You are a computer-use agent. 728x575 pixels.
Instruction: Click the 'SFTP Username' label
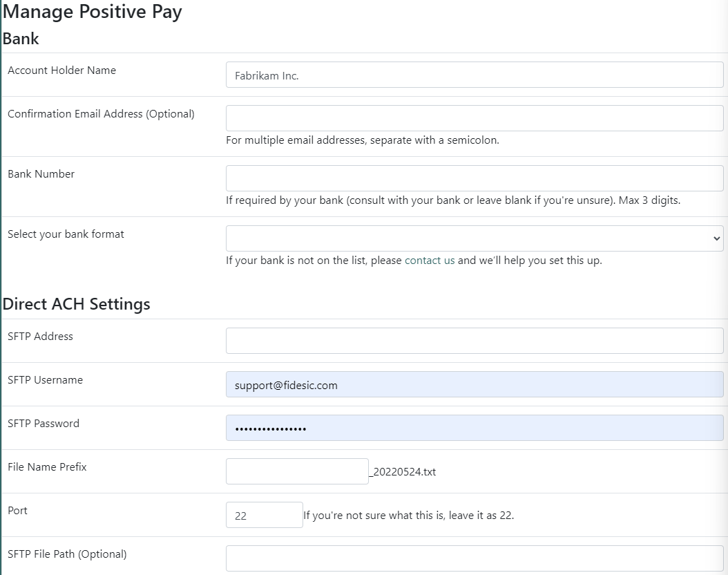coord(45,380)
